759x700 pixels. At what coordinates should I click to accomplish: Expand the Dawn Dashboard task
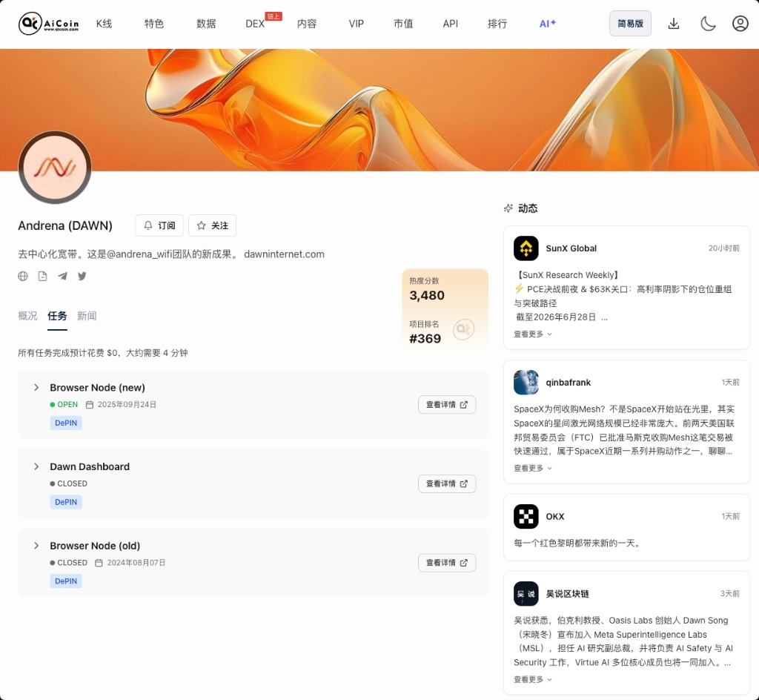[x=36, y=466]
